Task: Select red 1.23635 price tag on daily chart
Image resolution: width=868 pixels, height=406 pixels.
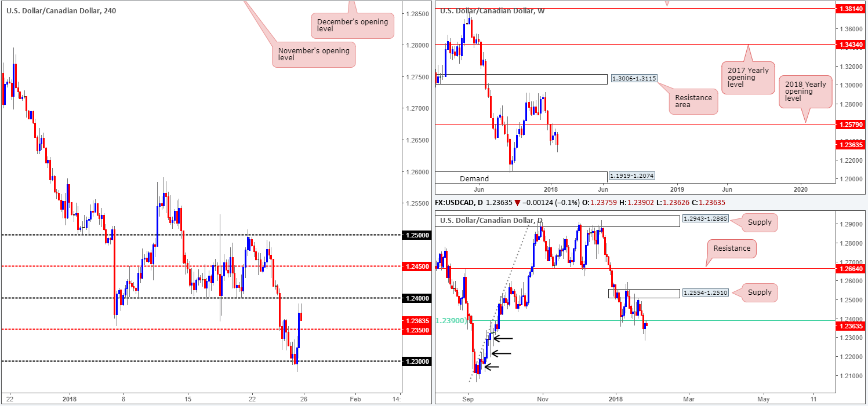Action: [851, 325]
